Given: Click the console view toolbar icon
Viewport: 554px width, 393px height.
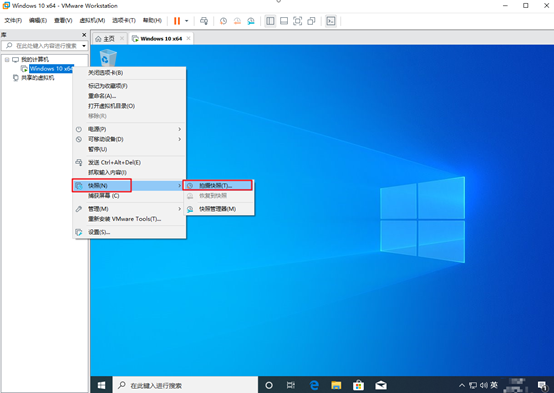Looking at the screenshot, I should 331,21.
